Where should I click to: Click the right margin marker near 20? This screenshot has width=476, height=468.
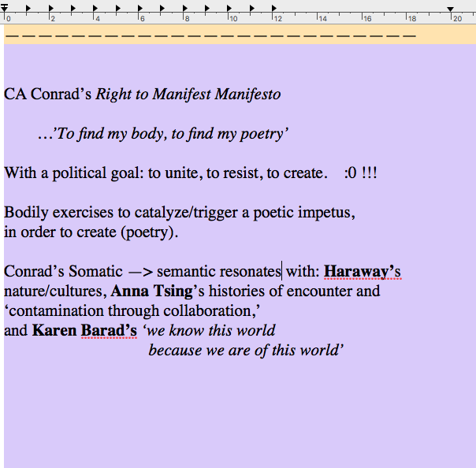pos(451,9)
